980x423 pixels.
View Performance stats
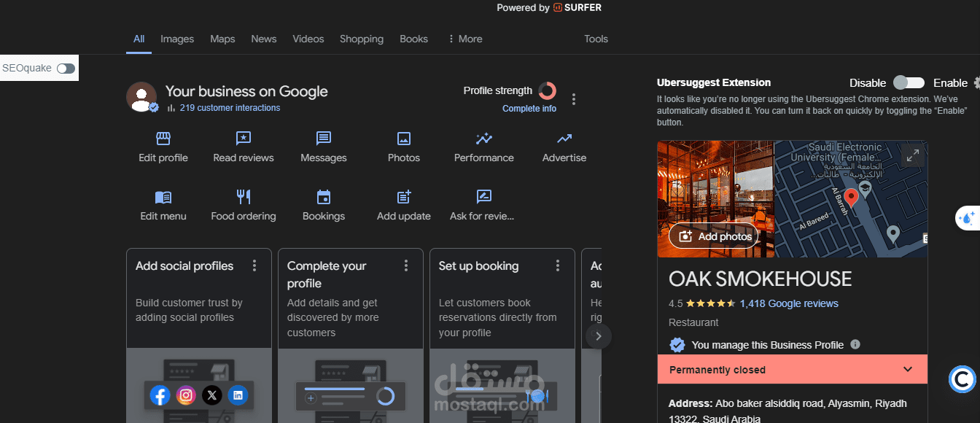click(484, 147)
